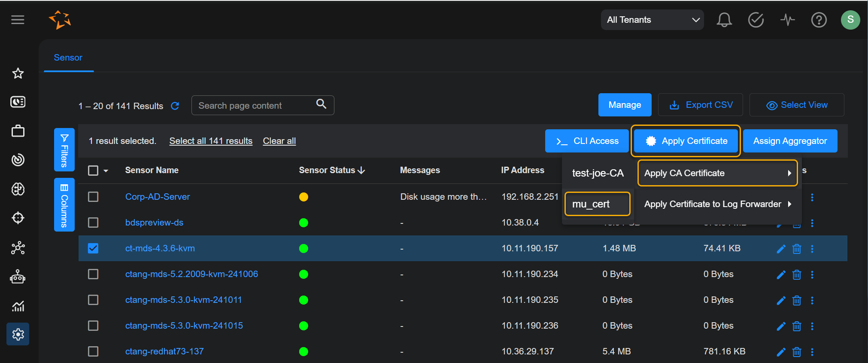
Task: Click the Export CSV button
Action: coord(701,105)
